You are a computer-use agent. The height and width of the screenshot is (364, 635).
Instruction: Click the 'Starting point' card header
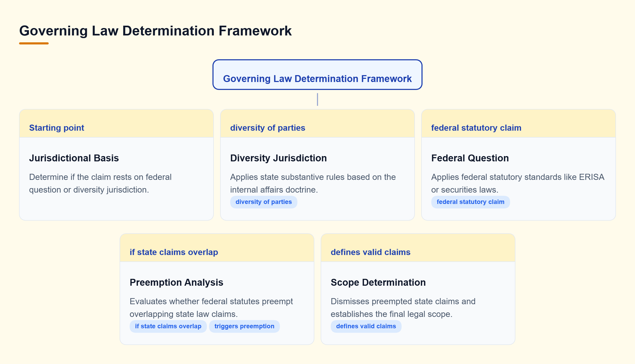[116, 124]
